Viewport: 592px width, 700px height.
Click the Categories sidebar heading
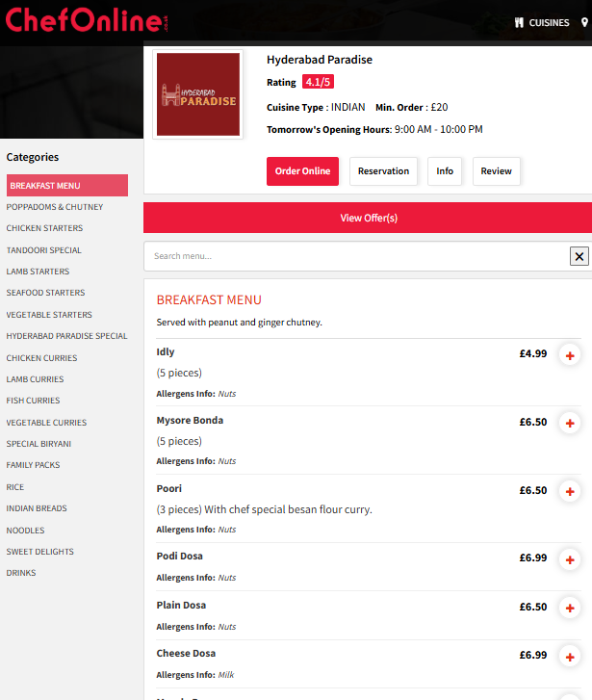pos(32,157)
